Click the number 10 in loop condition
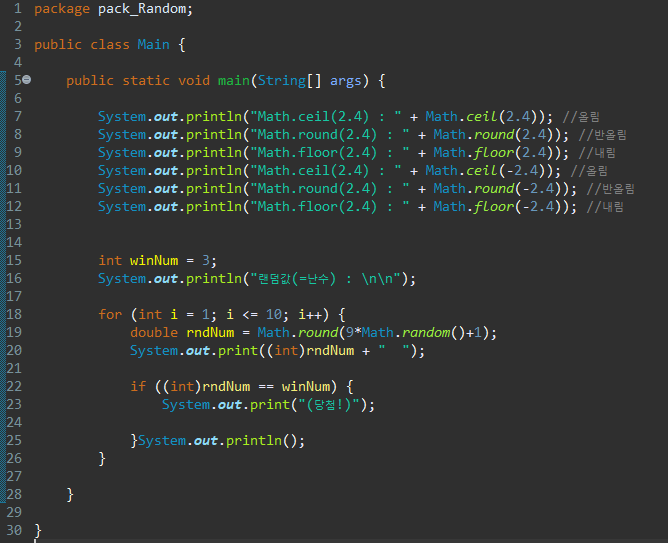Viewport: 668px width, 543px height. (x=274, y=314)
